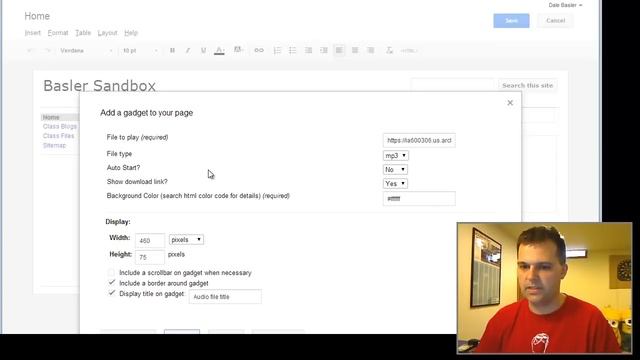The image size is (640, 360).
Task: Click the webcam video overlay thumbnail
Action: [544, 288]
